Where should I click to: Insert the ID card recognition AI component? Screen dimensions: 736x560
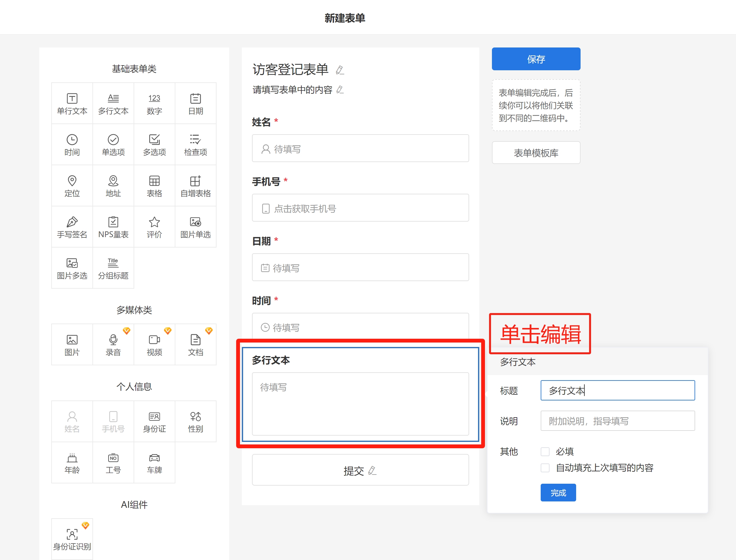click(72, 539)
